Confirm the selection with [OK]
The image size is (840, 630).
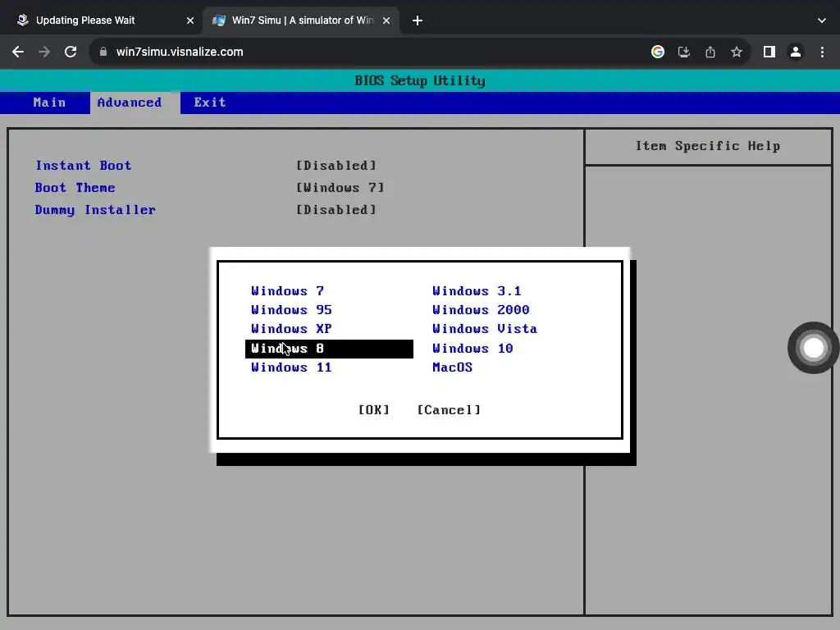[374, 410]
